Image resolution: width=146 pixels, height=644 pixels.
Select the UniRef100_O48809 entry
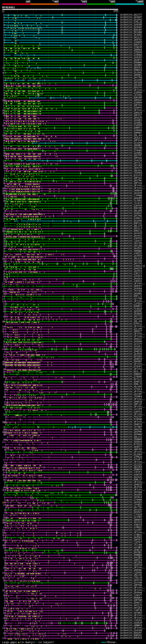[131, 191]
